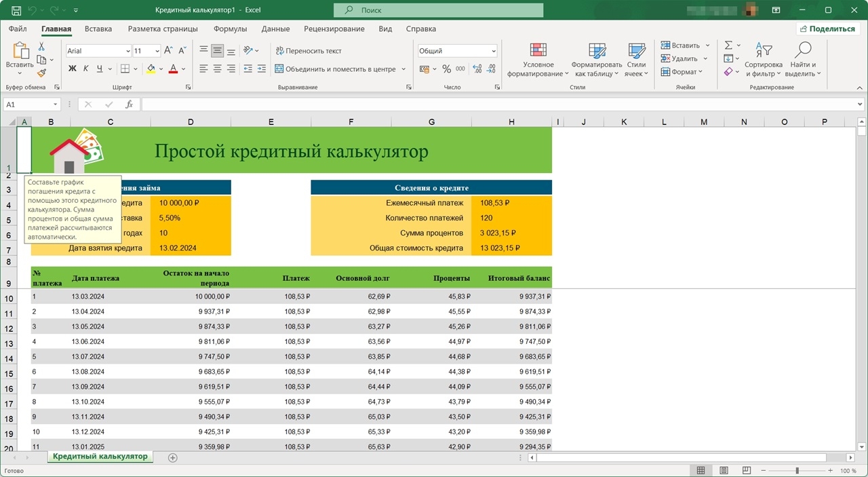Open the font size dropdown
This screenshot has height=477, width=868.
(157, 51)
